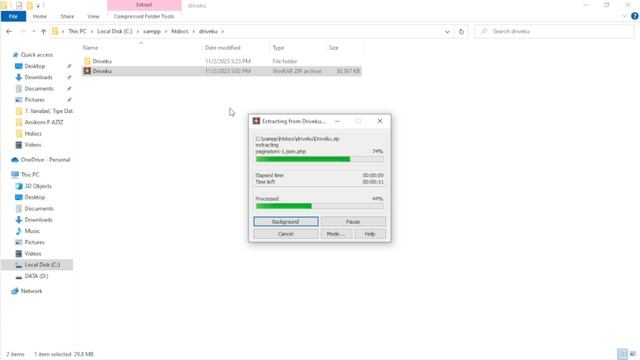Click xampp in the address path
Viewport: 640px width, 360px height.
point(151,31)
